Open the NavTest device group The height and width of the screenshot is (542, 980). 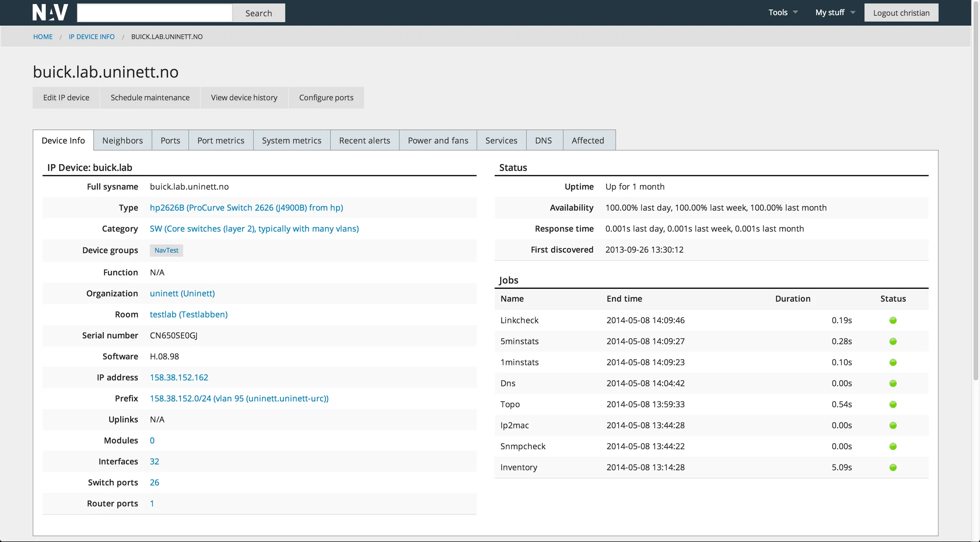(166, 250)
